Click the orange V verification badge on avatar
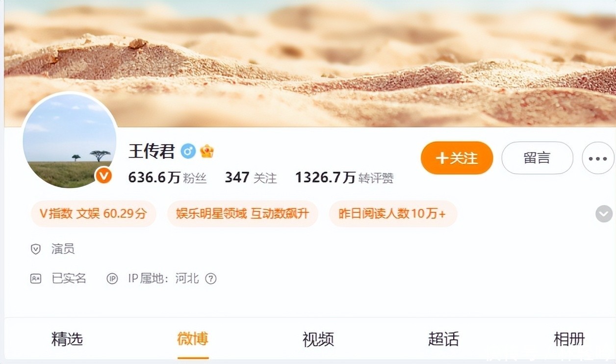 click(x=103, y=175)
